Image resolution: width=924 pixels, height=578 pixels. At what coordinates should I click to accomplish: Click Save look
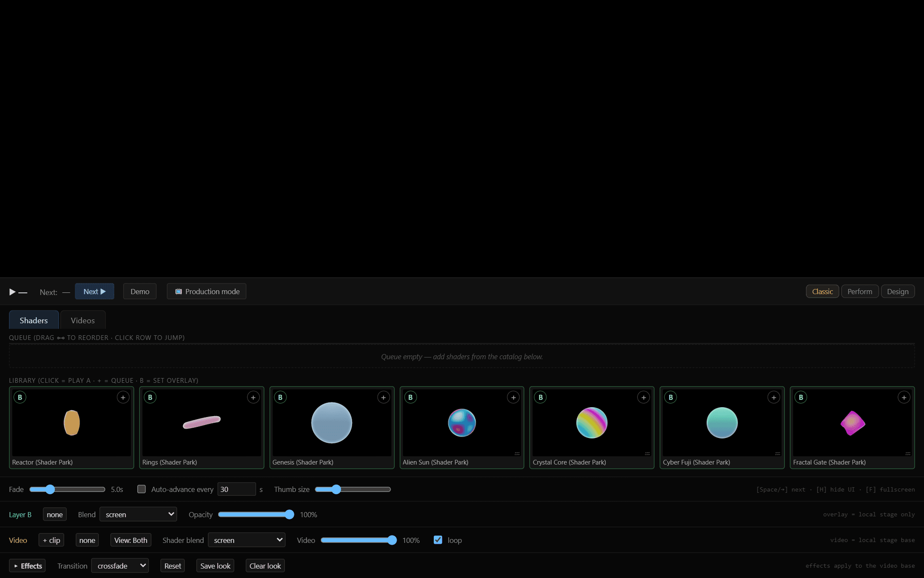tap(215, 566)
